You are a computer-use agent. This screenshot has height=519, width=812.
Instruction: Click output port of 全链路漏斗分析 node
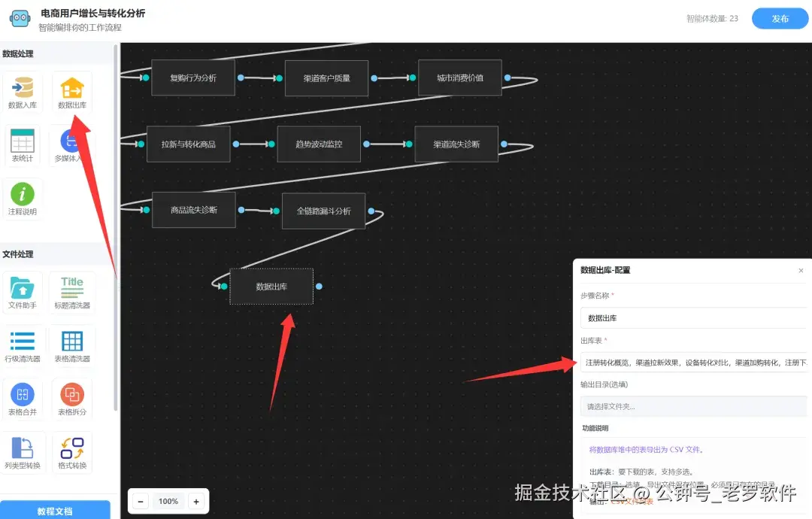pos(371,211)
